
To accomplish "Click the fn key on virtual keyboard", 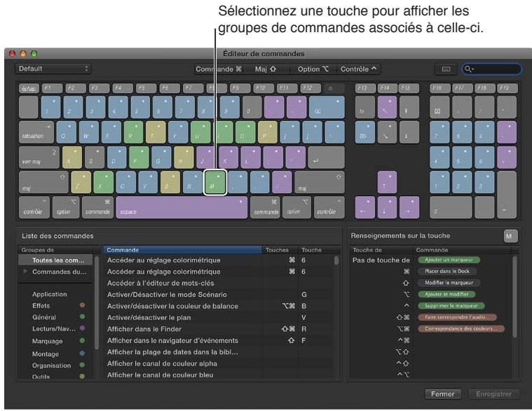I will point(364,107).
